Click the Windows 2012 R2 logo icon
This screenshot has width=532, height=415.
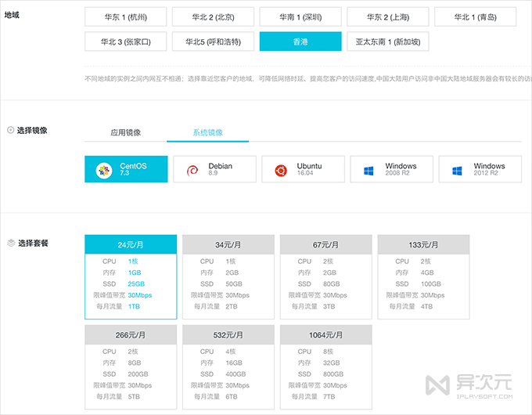[x=457, y=171]
